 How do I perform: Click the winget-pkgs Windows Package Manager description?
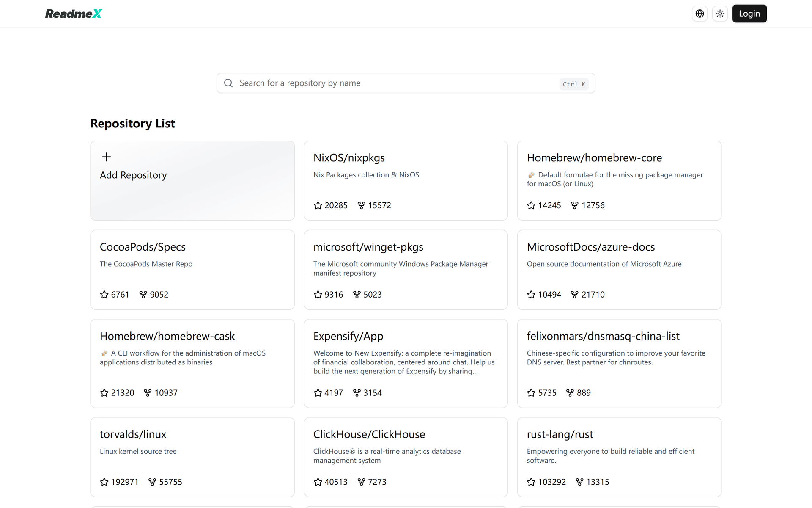[x=401, y=269]
